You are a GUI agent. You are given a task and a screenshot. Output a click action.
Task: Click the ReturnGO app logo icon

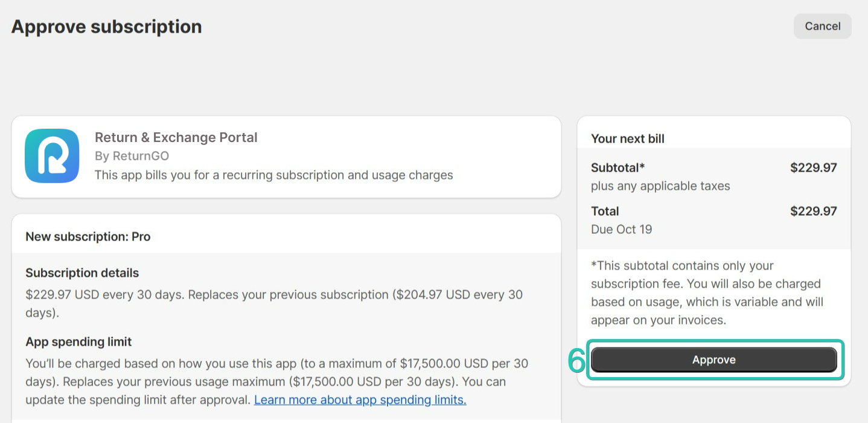(x=52, y=156)
